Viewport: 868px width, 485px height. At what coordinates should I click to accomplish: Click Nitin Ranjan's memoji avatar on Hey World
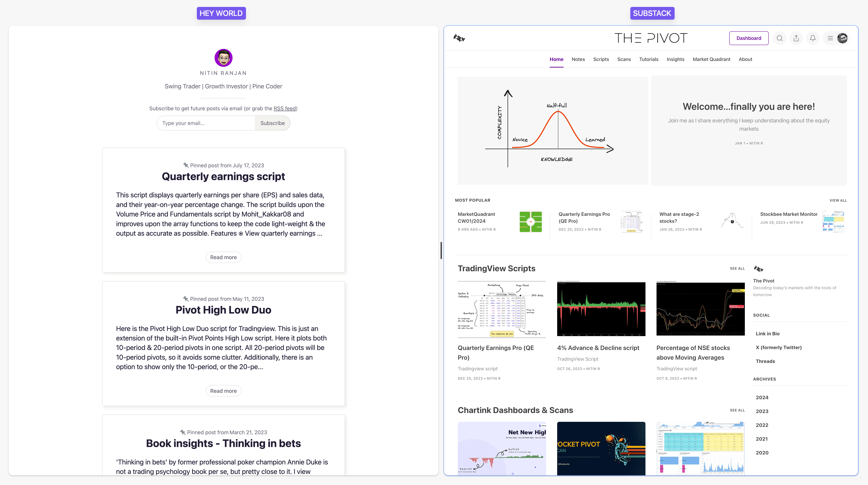click(x=223, y=58)
